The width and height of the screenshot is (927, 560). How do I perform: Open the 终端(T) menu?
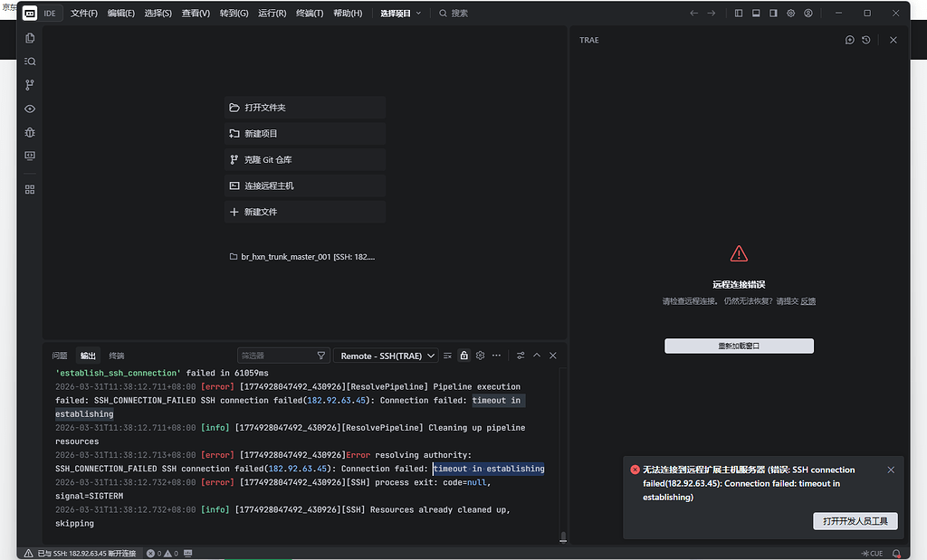[x=310, y=13]
